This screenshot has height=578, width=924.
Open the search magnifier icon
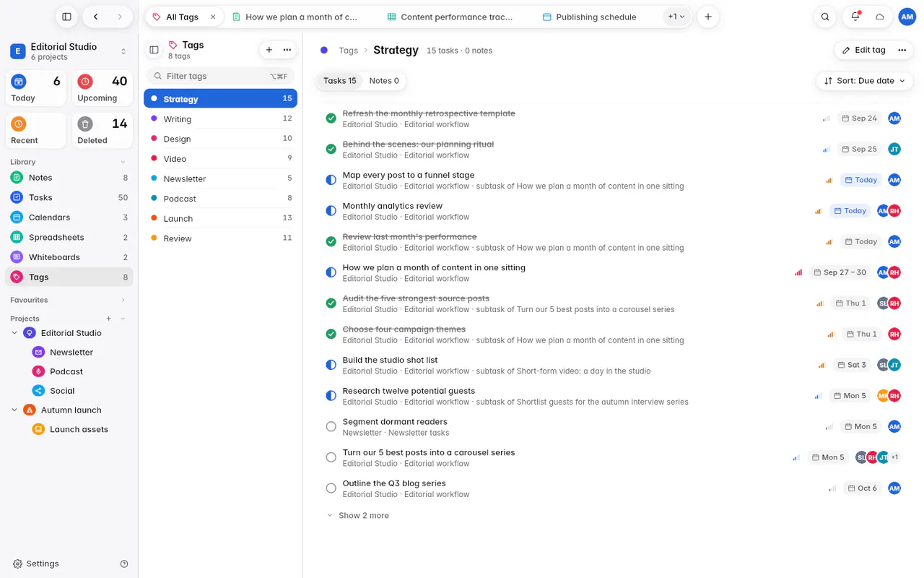point(825,17)
